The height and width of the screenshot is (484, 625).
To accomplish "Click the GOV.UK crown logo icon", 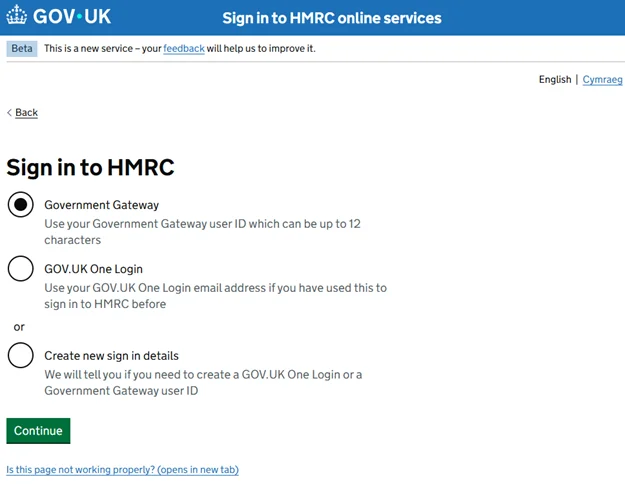I will [16, 15].
